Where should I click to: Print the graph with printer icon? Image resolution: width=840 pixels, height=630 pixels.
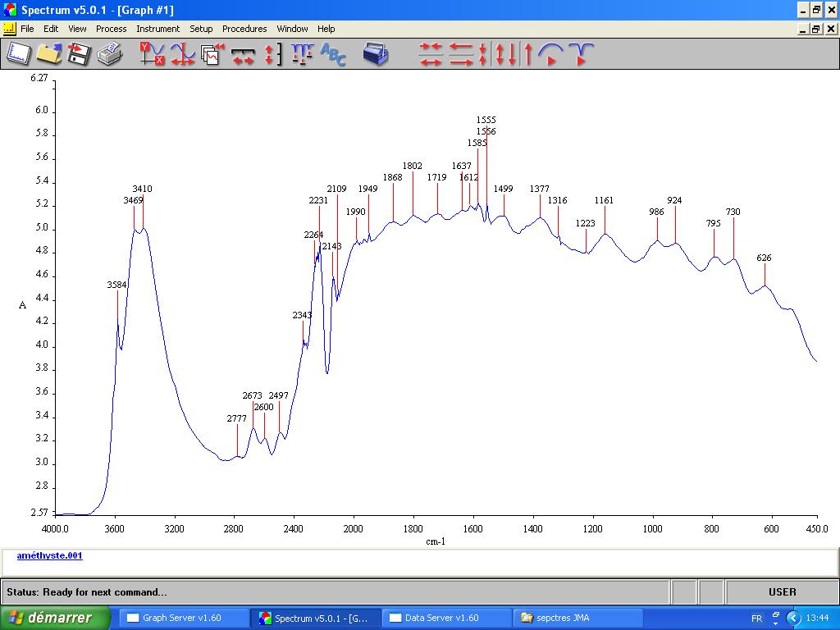pos(109,55)
